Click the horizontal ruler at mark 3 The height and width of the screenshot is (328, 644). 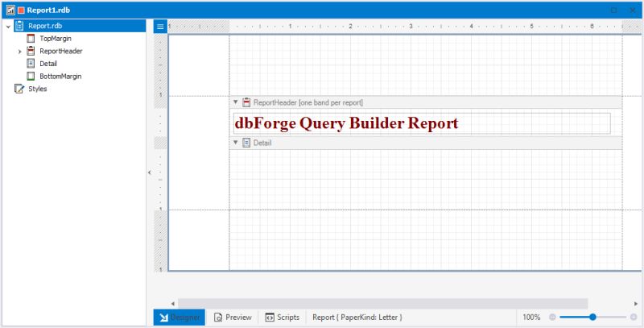tap(411, 26)
